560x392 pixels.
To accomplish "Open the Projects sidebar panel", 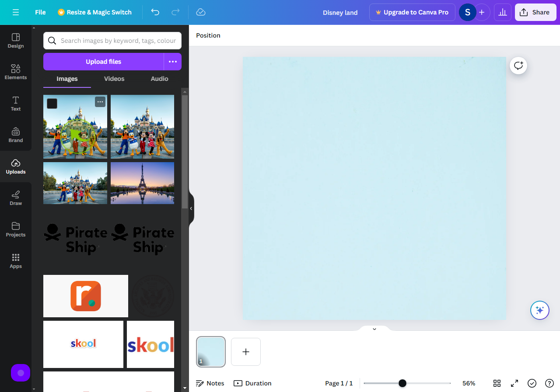I will click(16, 229).
